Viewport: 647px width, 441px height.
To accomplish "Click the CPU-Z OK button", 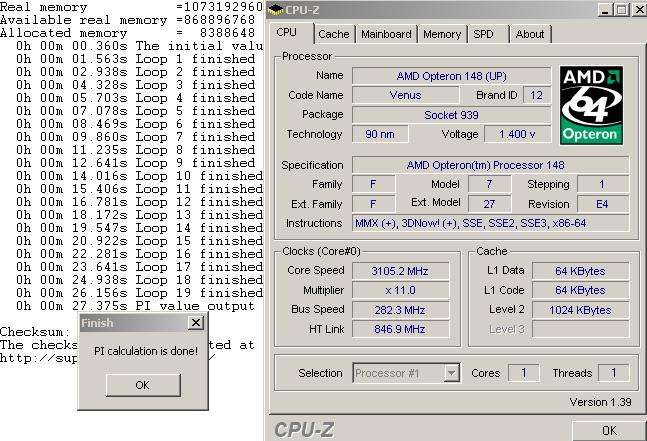I will (x=609, y=430).
